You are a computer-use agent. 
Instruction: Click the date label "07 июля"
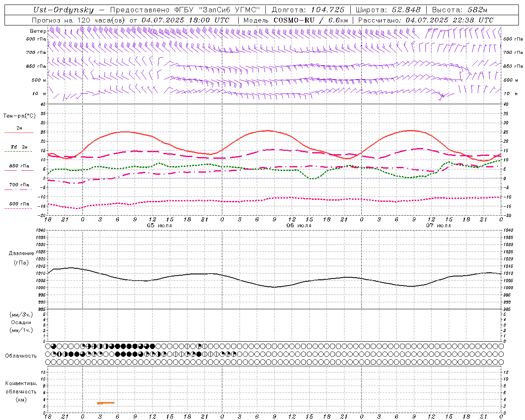(x=438, y=226)
